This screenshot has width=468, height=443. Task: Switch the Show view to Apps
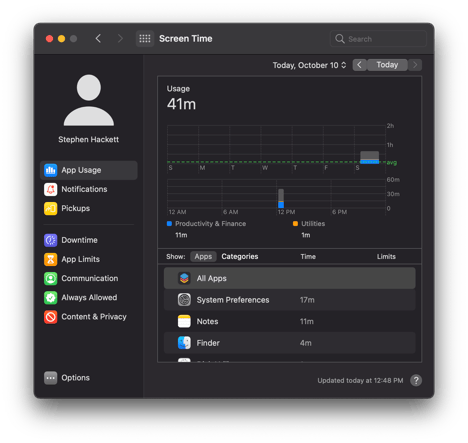pos(203,256)
